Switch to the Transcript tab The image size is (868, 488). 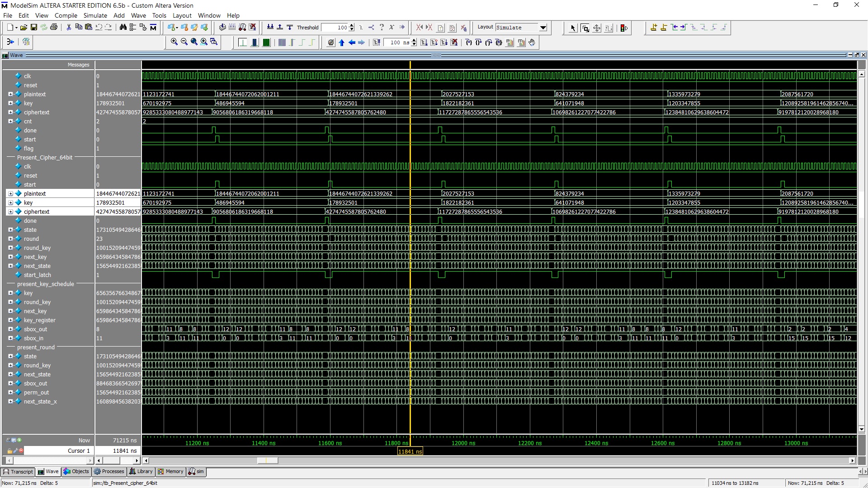(18, 471)
